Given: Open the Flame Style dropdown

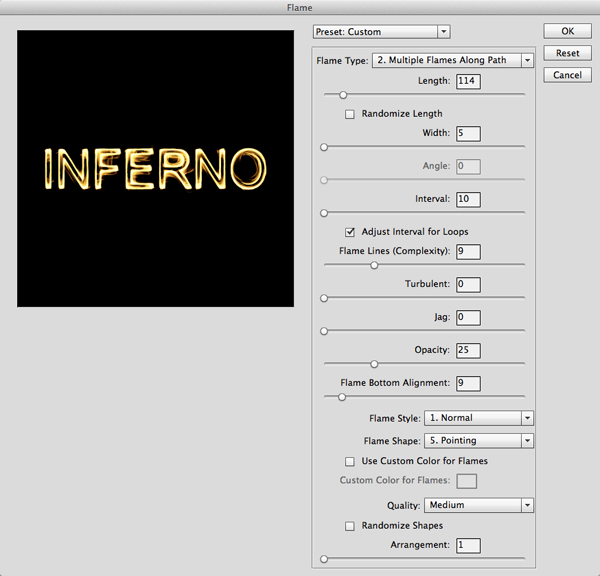Looking at the screenshot, I should (479, 418).
